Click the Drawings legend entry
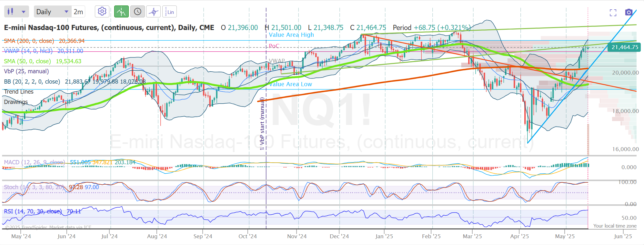The height and width of the screenshot is (245, 644). (x=16, y=102)
